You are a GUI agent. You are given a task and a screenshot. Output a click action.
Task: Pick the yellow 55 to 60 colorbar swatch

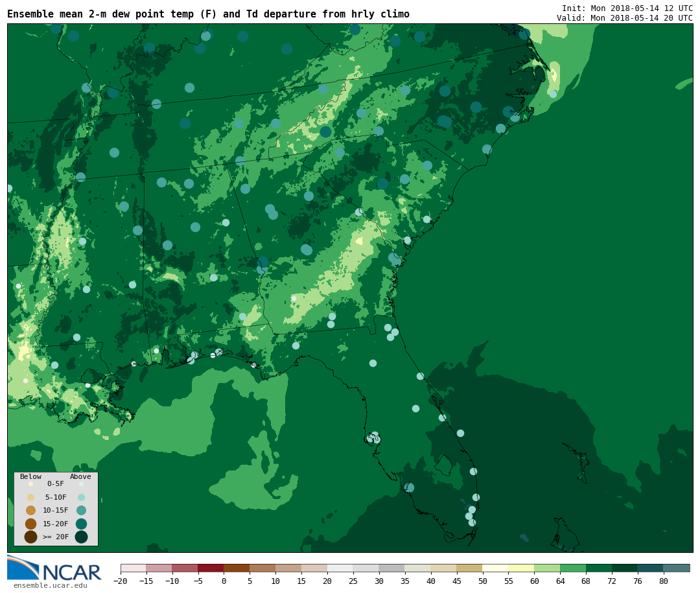pyautogui.click(x=521, y=568)
